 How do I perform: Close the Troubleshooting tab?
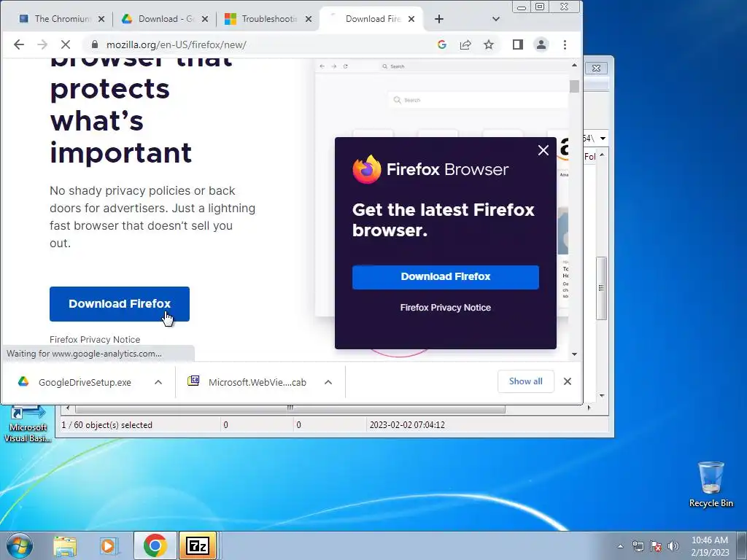tap(309, 19)
